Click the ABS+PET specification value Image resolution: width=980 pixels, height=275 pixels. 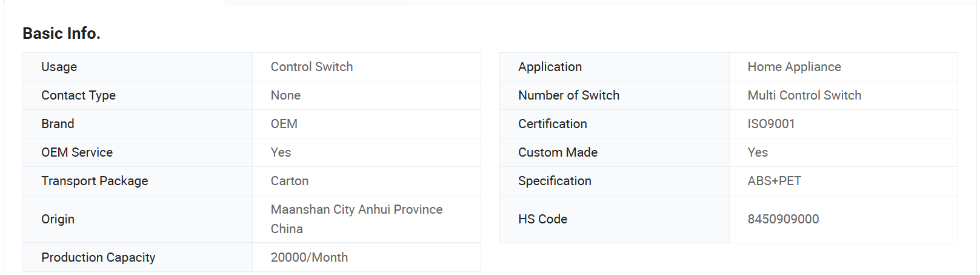774,181
